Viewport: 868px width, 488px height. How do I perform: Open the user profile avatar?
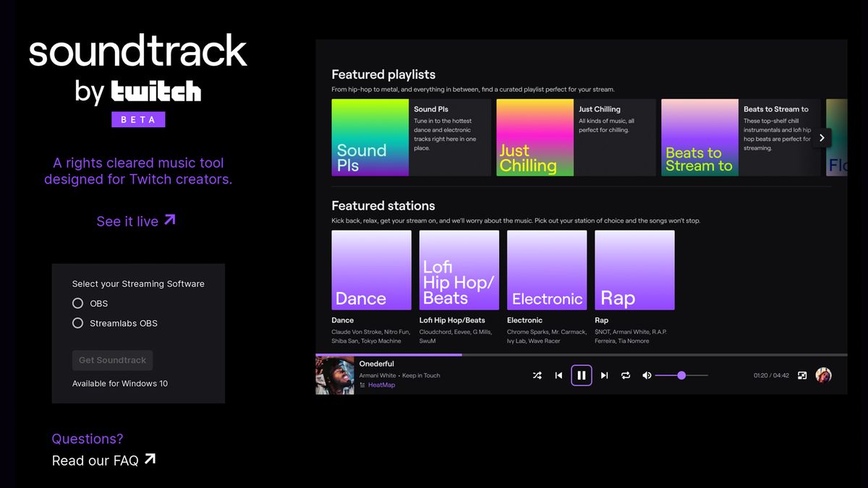[x=823, y=375]
